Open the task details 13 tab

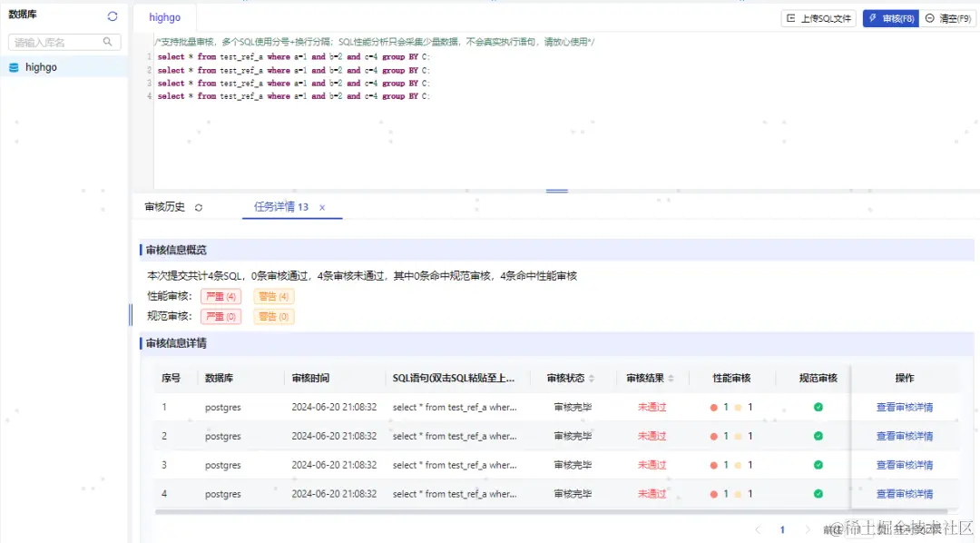click(x=281, y=207)
